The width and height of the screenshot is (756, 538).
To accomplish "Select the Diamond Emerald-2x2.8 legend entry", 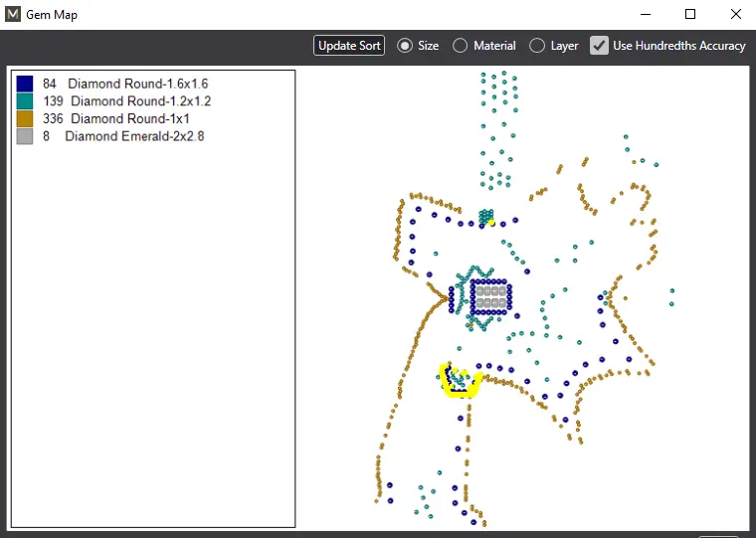I will [x=133, y=137].
